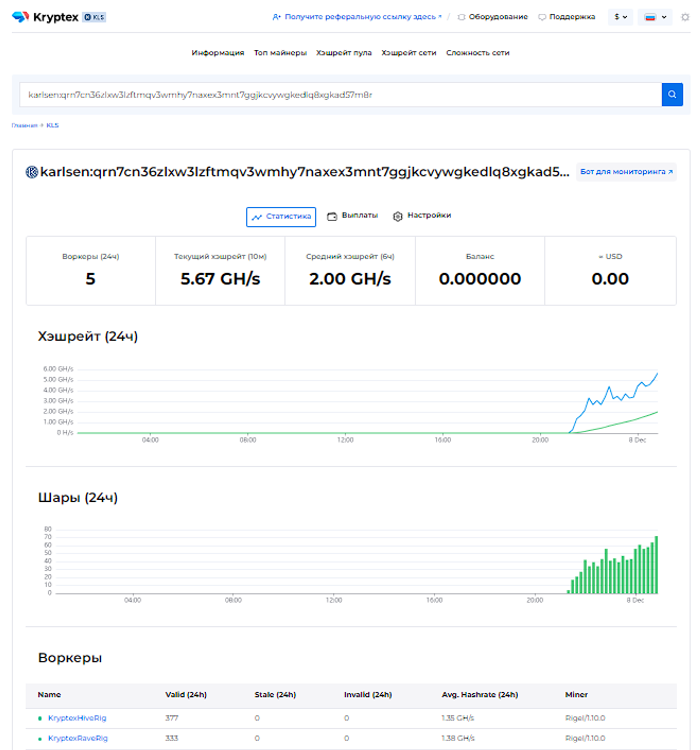This screenshot has height=750, width=700.
Task: Open the Оборудование page
Action: point(492,17)
